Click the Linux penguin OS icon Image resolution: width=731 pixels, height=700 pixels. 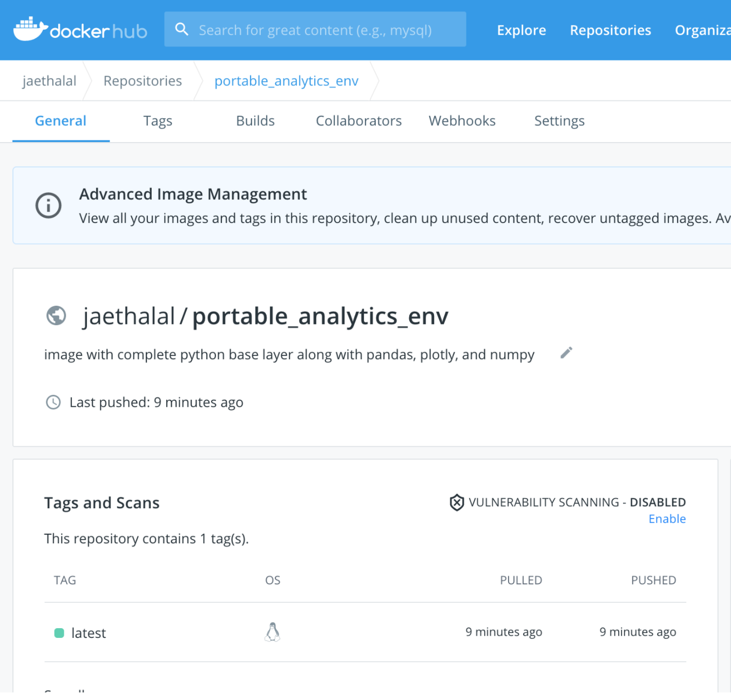(273, 632)
